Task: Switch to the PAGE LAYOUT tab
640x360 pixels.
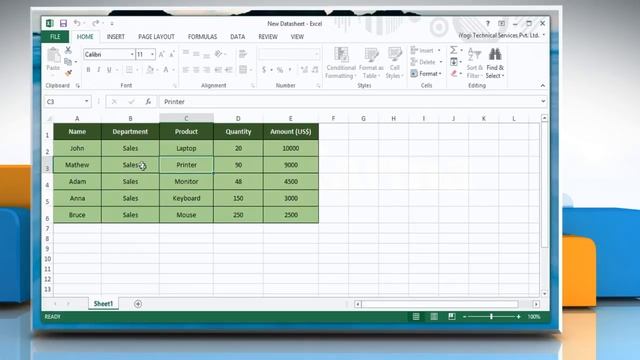Action: 156,37
